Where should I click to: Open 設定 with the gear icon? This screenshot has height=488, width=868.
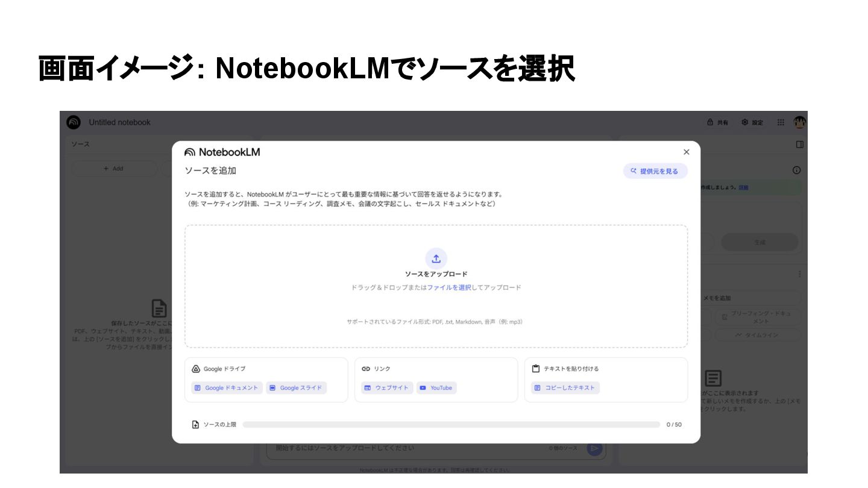[752, 122]
